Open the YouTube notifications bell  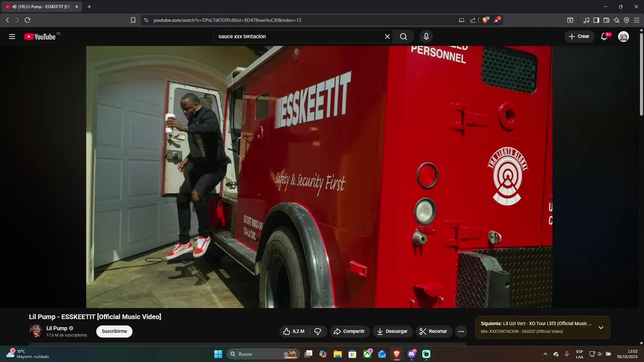point(605,37)
